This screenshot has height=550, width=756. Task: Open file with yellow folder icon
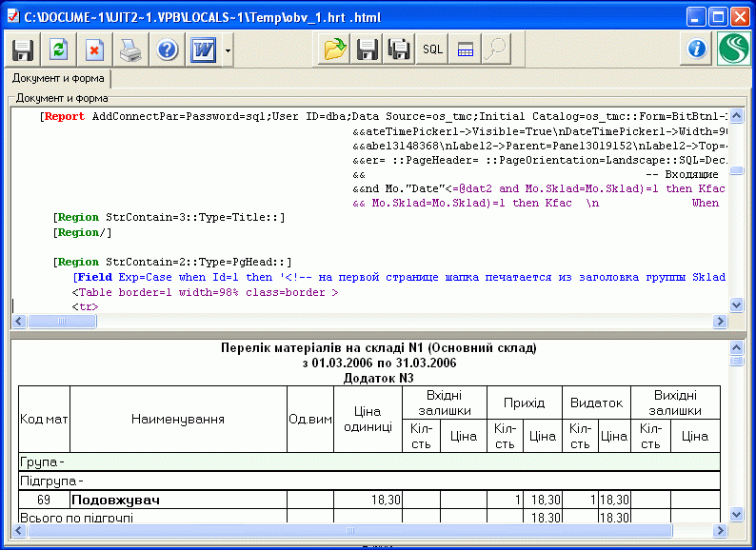[334, 49]
